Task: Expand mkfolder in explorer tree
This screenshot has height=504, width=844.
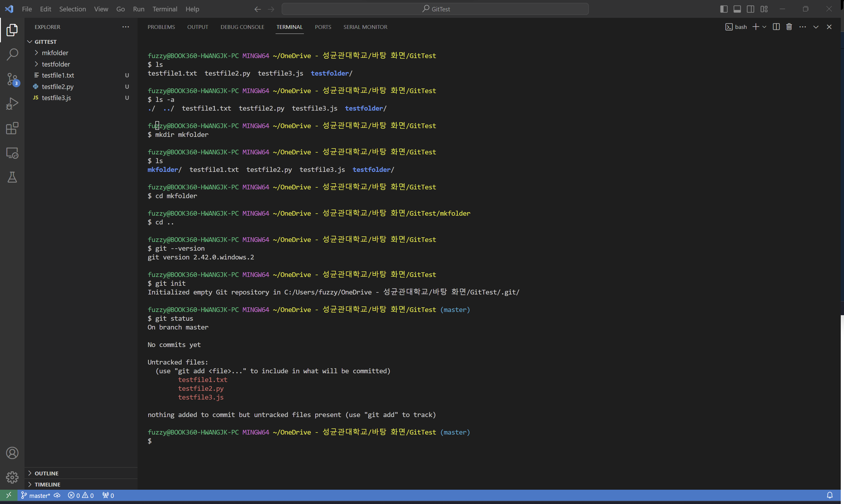Action: [81, 53]
